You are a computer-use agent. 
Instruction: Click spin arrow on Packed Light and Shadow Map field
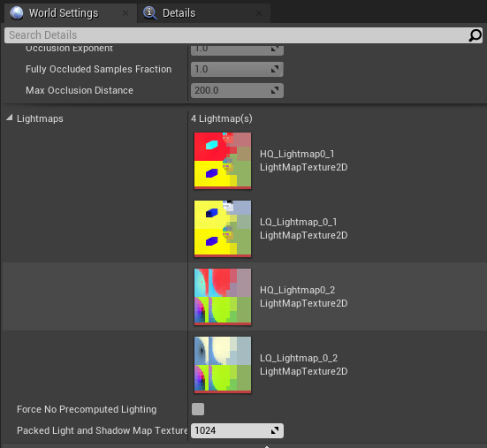pyautogui.click(x=275, y=430)
